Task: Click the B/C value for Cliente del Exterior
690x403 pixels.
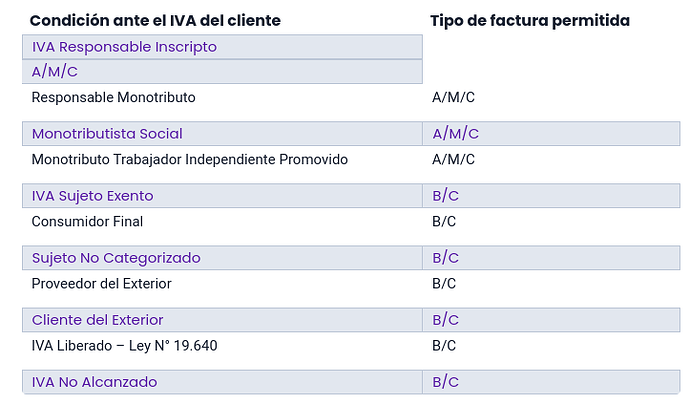Action: [446, 320]
